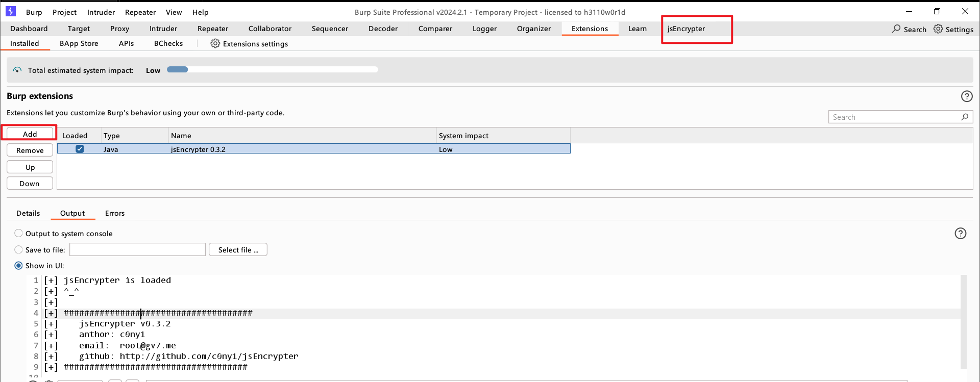Open the Help menu

click(200, 12)
